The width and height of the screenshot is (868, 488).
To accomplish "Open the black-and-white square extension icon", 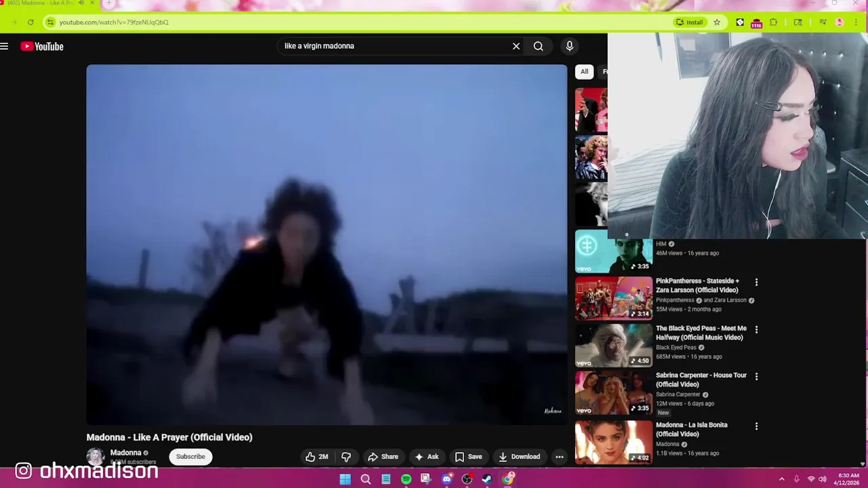I will (x=740, y=22).
